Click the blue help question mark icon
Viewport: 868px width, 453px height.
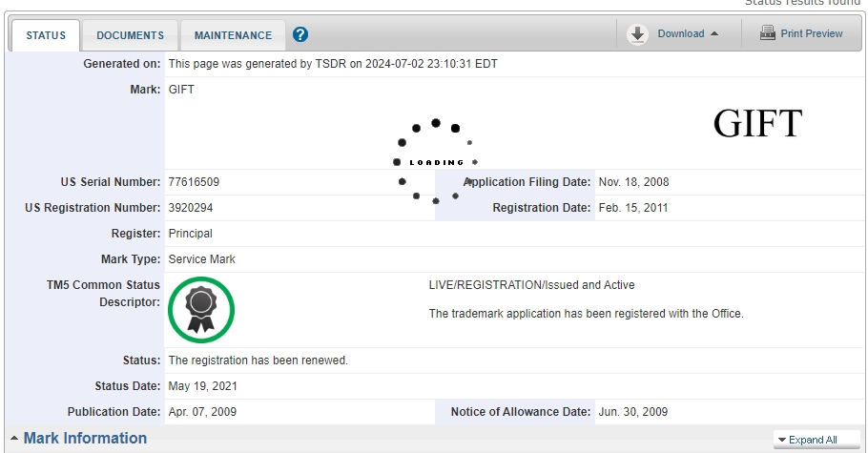[x=300, y=34]
